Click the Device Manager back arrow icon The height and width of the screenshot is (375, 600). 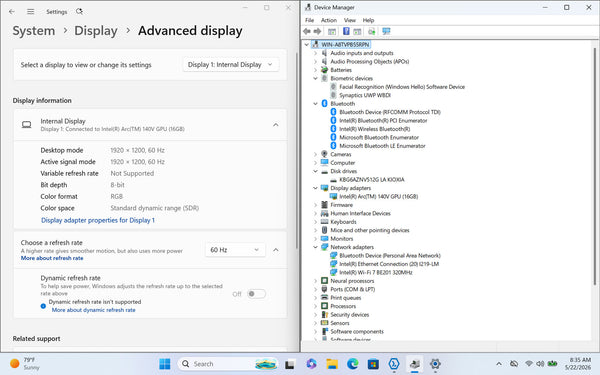tap(307, 31)
